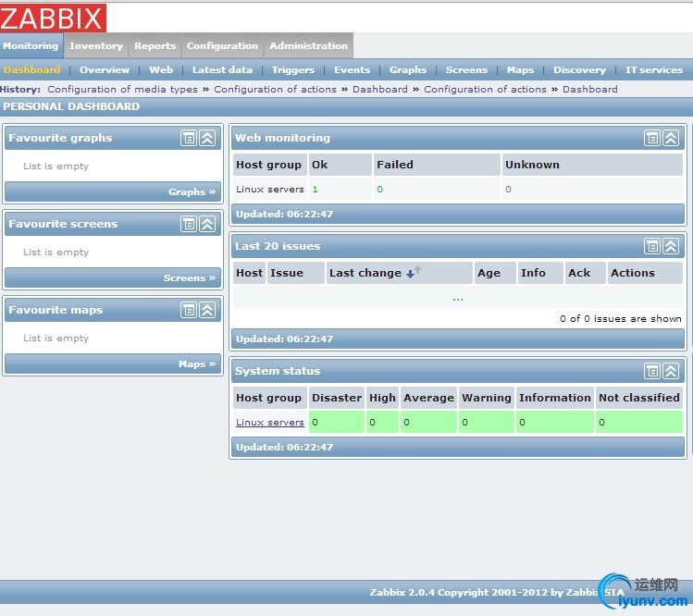Image resolution: width=693 pixels, height=616 pixels.
Task: Open first Dashboard history link
Action: tap(380, 90)
